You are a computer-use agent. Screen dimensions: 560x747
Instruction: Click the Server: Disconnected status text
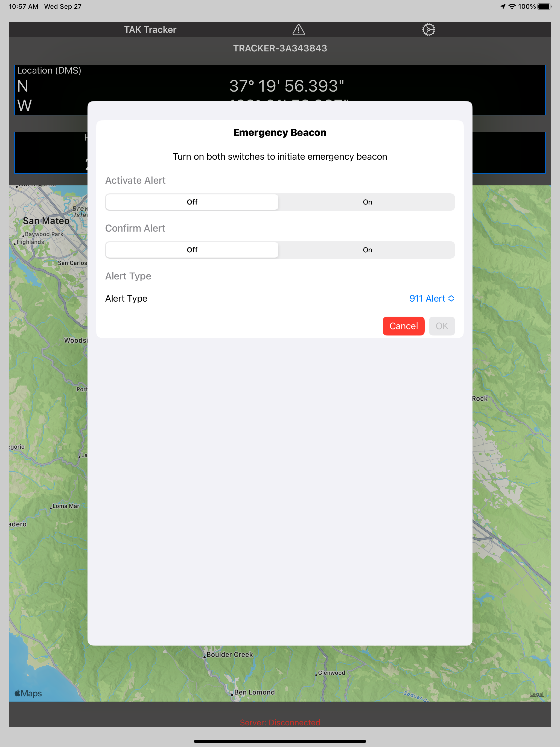pyautogui.click(x=280, y=722)
